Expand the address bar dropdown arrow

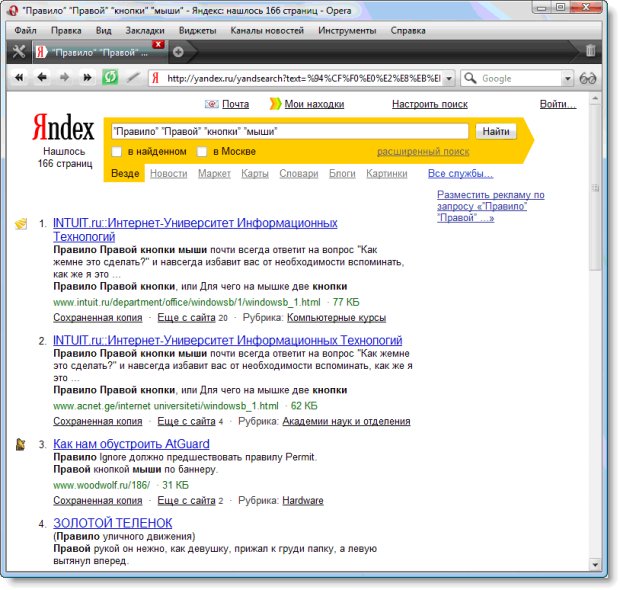(x=449, y=79)
